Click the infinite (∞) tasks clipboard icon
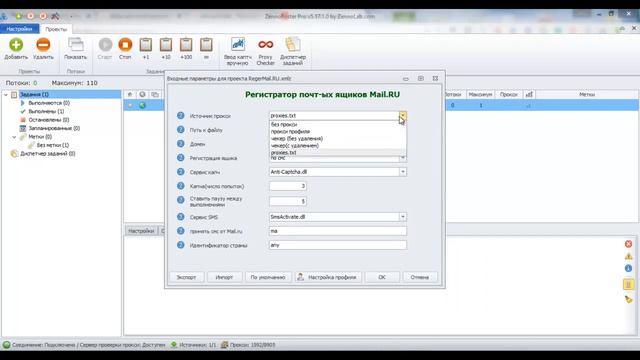 206,44
